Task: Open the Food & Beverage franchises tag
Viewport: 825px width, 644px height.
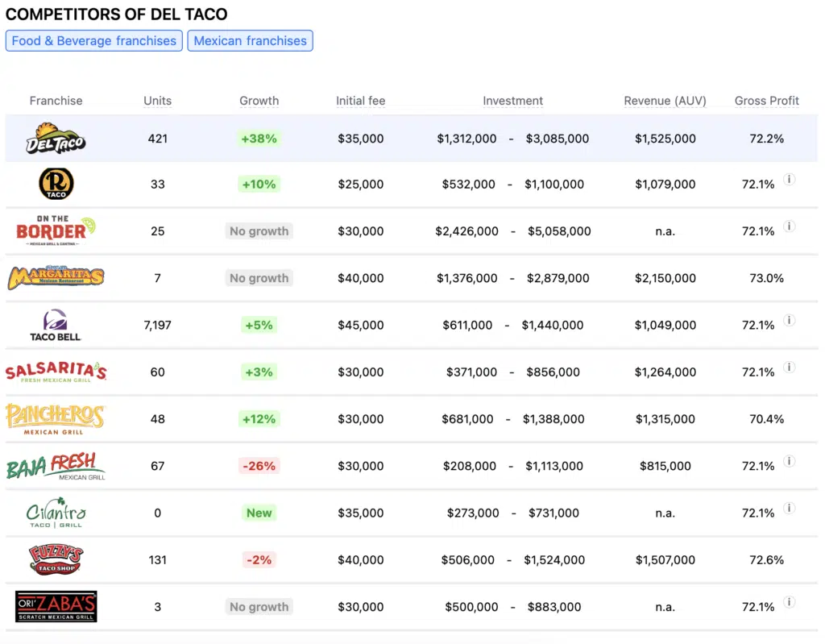Action: click(93, 41)
